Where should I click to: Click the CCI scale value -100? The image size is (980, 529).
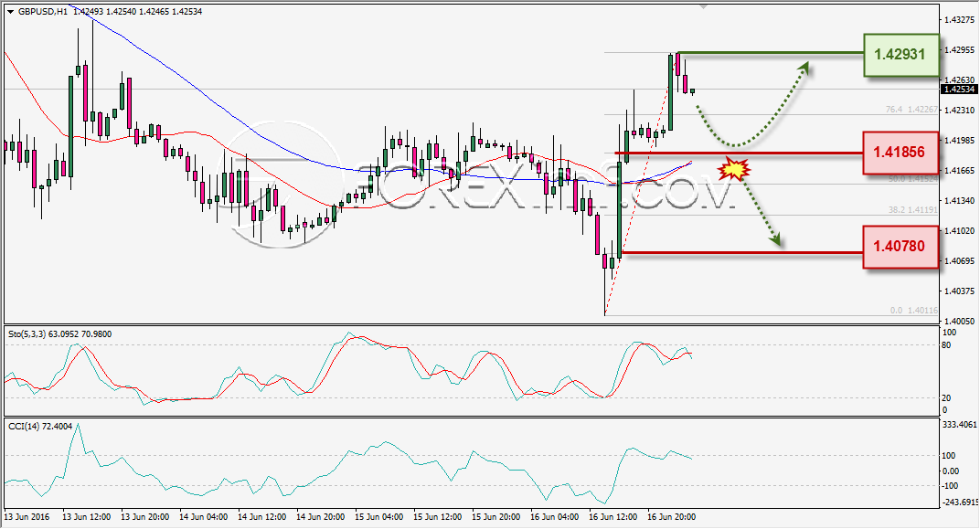coord(950,486)
